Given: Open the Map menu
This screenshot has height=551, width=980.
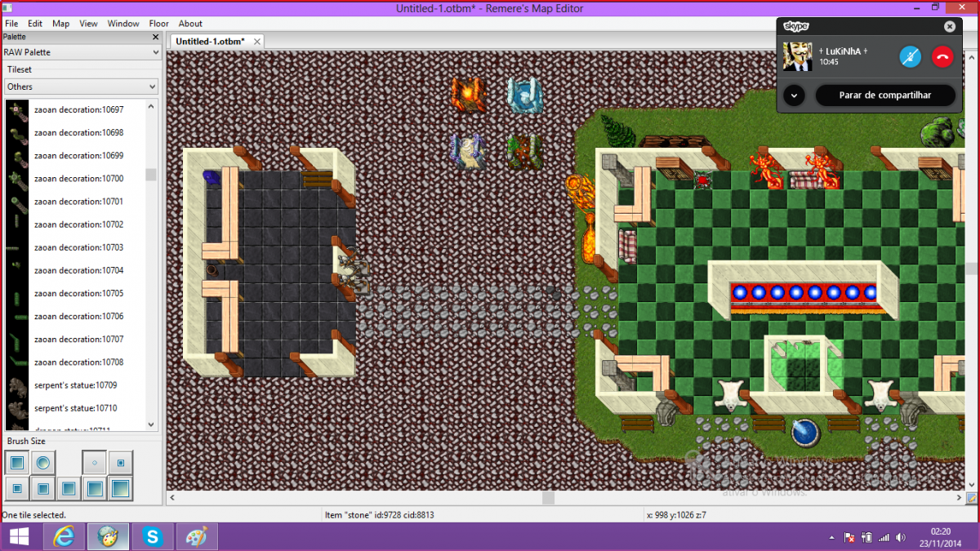Looking at the screenshot, I should tap(61, 24).
